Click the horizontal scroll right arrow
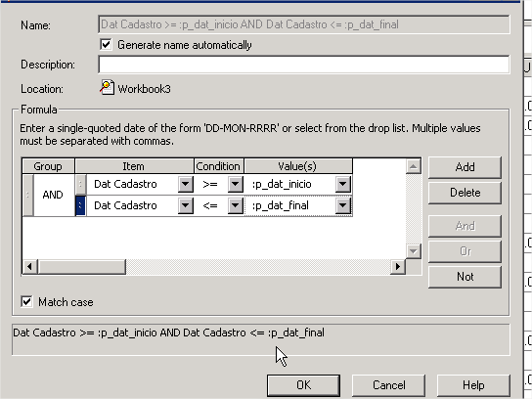532x399 pixels. point(398,267)
